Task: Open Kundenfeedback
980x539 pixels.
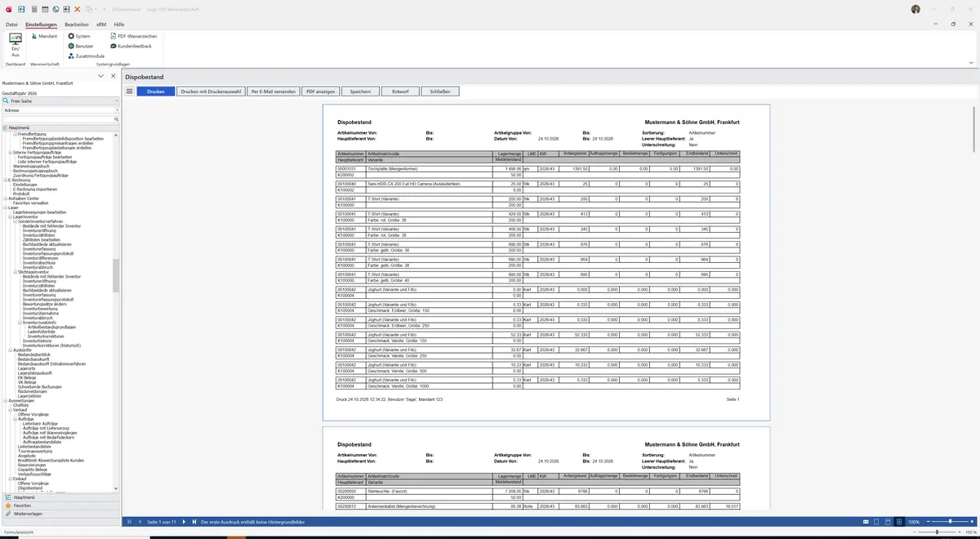Action: (x=131, y=46)
